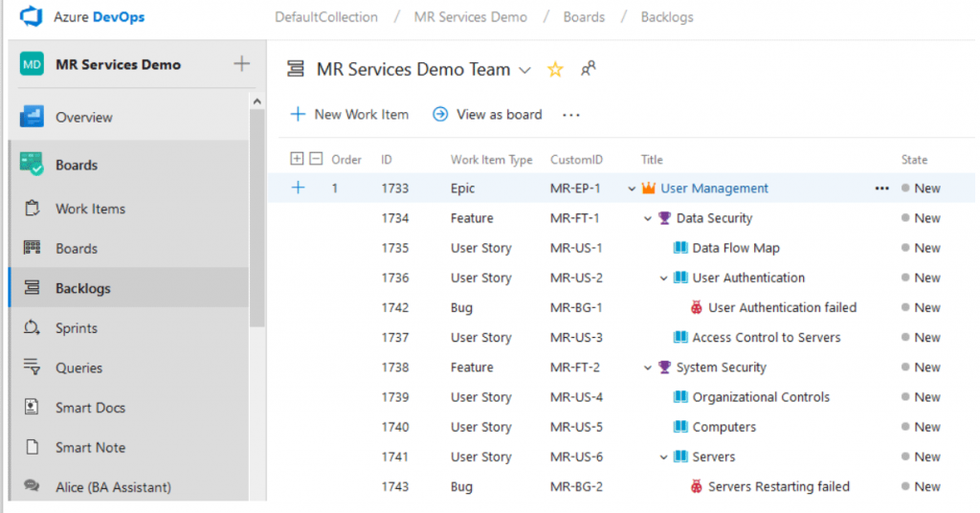Click the Alice chat bubble icon
This screenshot has height=513, width=980.
click(x=32, y=485)
